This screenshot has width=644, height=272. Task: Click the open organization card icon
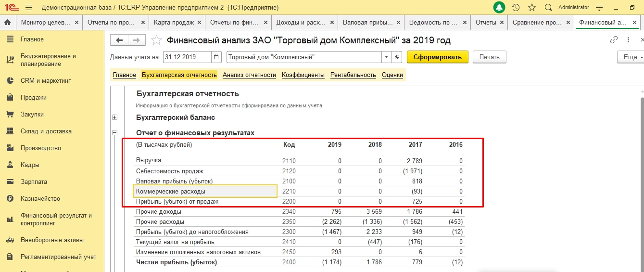tap(397, 57)
